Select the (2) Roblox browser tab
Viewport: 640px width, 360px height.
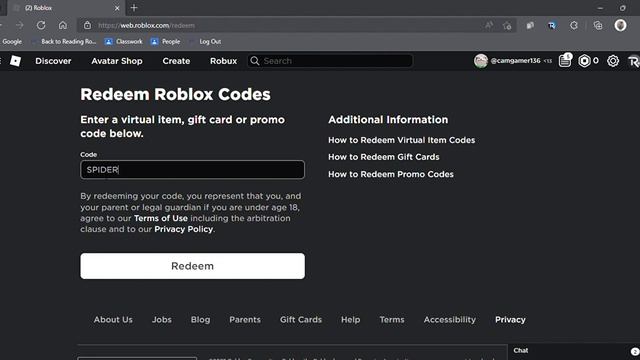[65, 8]
